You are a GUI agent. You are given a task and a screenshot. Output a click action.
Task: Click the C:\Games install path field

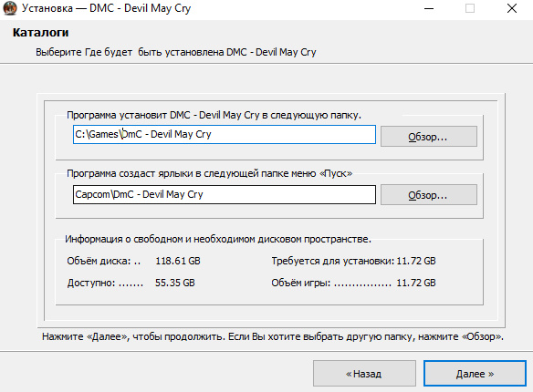[225, 134]
